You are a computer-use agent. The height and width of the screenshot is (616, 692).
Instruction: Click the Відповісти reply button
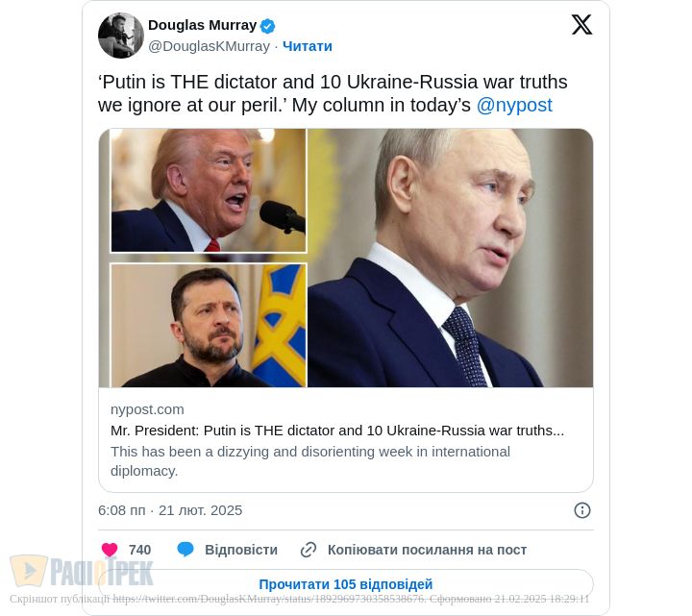pos(240,550)
